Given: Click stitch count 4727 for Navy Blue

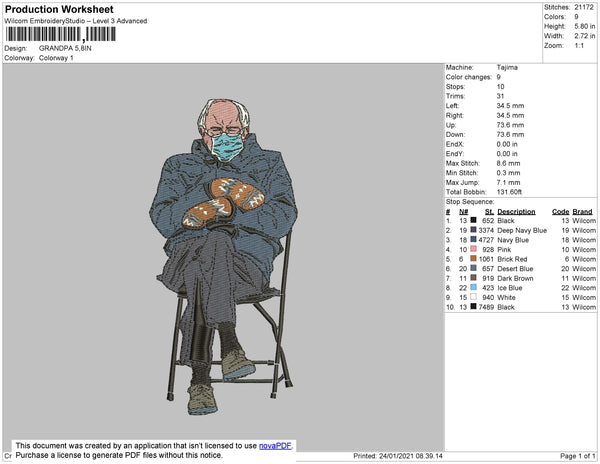Looking at the screenshot, I should tap(486, 240).
